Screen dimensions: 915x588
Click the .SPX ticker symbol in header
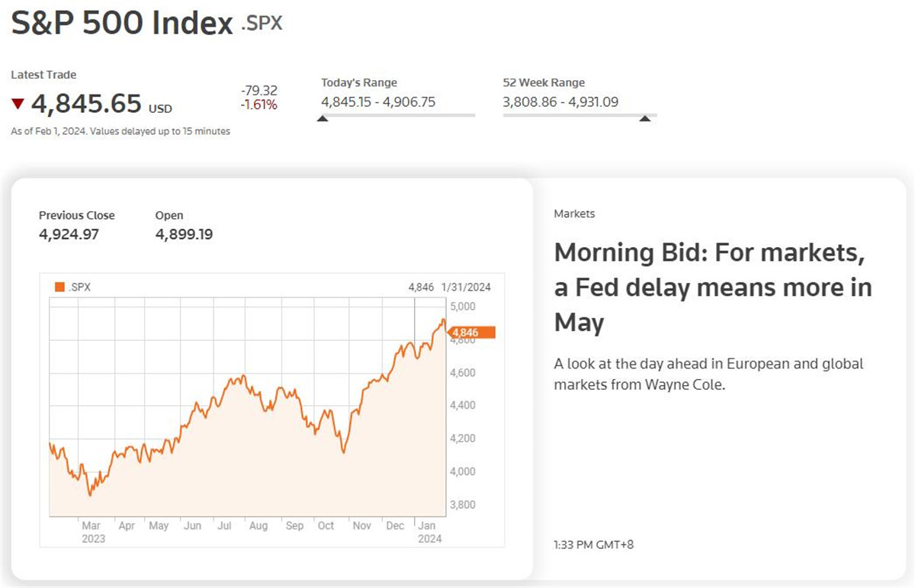(262, 24)
